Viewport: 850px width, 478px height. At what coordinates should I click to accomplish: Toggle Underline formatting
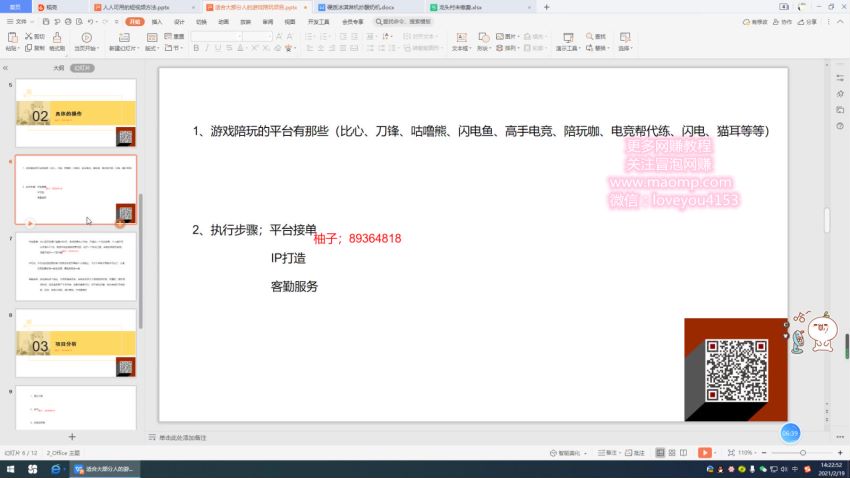(x=218, y=48)
